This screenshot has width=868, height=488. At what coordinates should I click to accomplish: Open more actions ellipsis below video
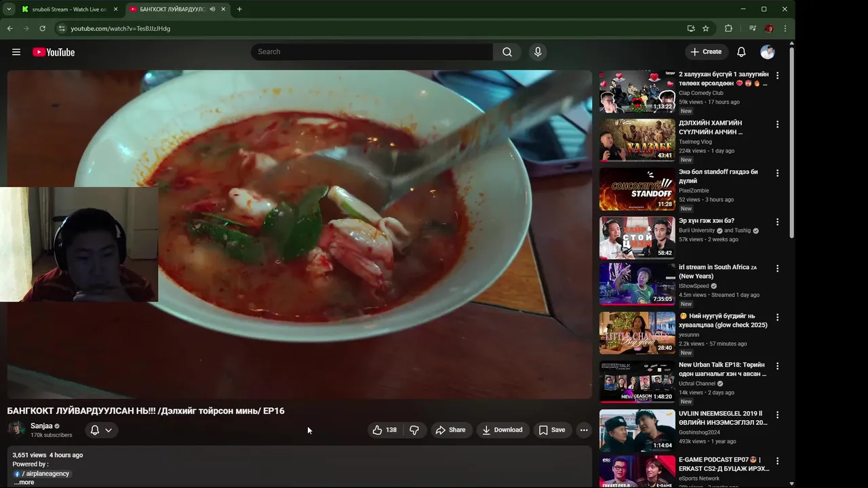(584, 430)
